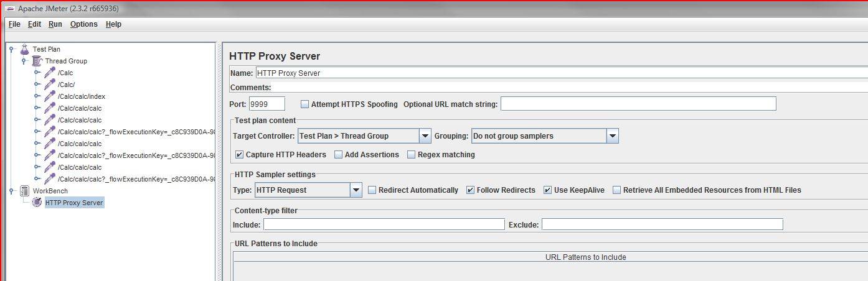868x281 pixels.
Task: Click the Optional URL match string field
Action: pyautogui.click(x=638, y=104)
